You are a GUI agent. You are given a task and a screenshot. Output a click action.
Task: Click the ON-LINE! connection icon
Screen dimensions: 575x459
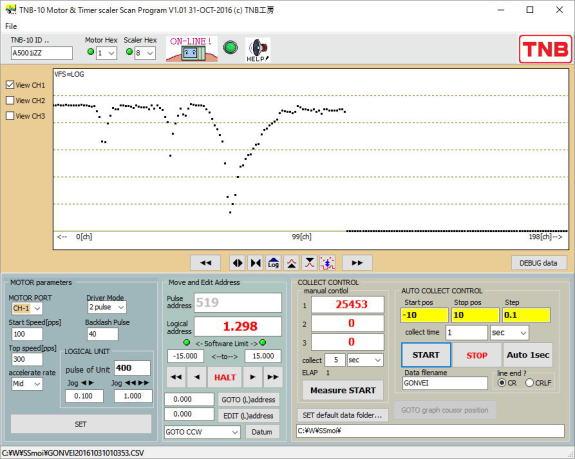(x=191, y=49)
